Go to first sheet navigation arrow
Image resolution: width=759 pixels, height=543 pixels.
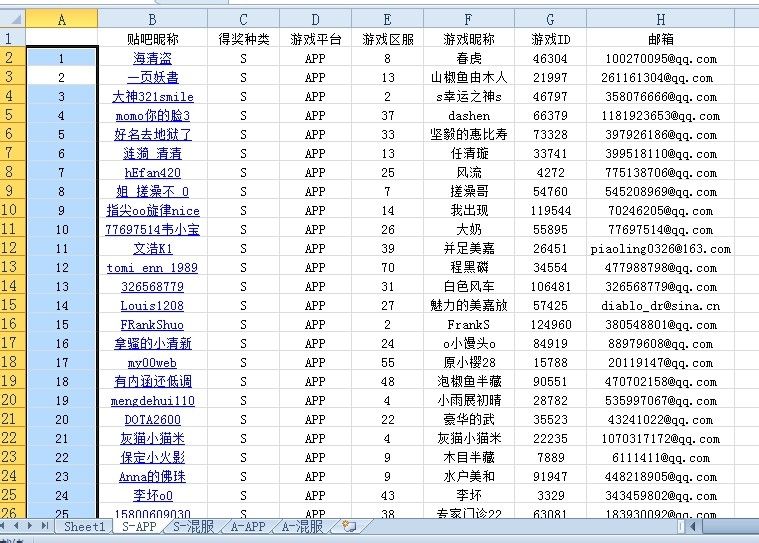coord(4,526)
